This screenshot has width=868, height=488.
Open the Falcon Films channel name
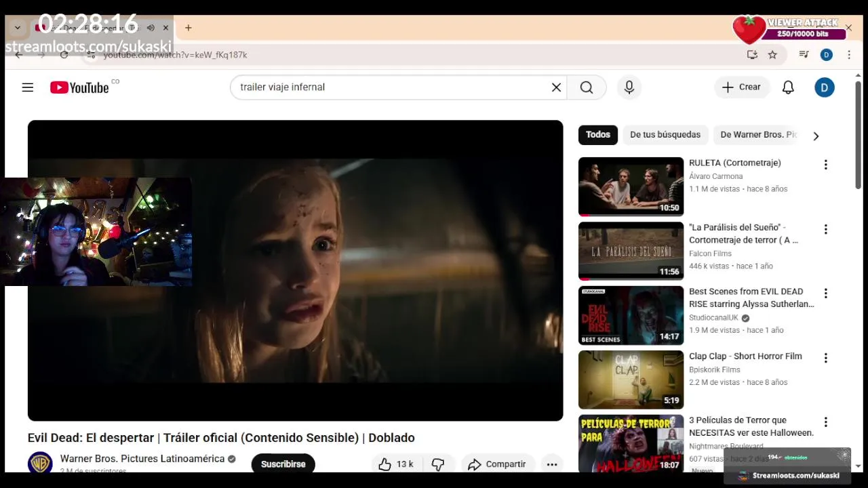(x=710, y=253)
